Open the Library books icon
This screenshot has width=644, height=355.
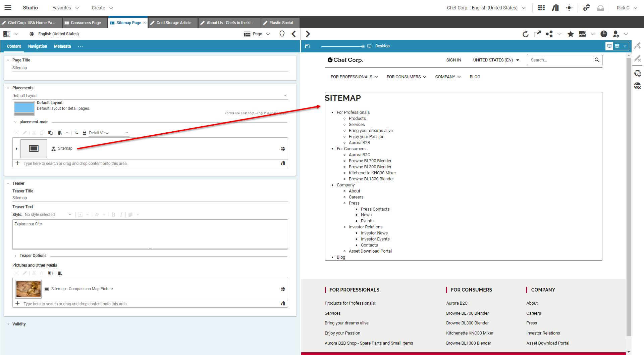click(555, 8)
